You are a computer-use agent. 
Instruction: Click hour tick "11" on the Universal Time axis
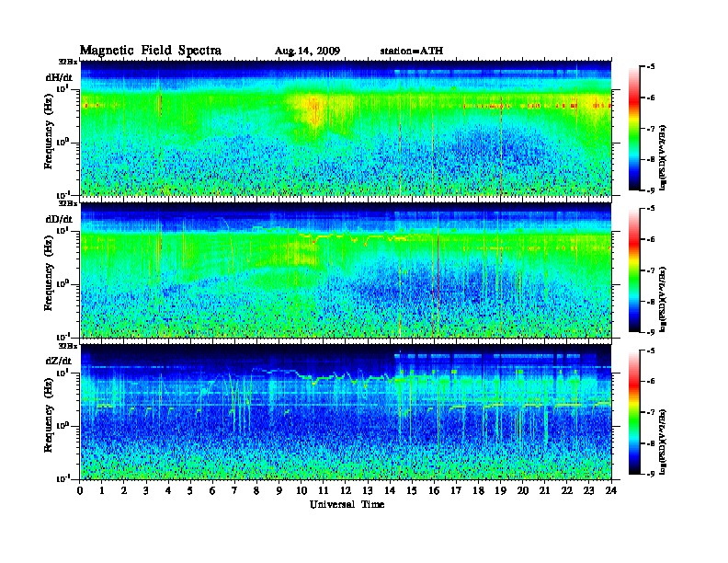[324, 490]
